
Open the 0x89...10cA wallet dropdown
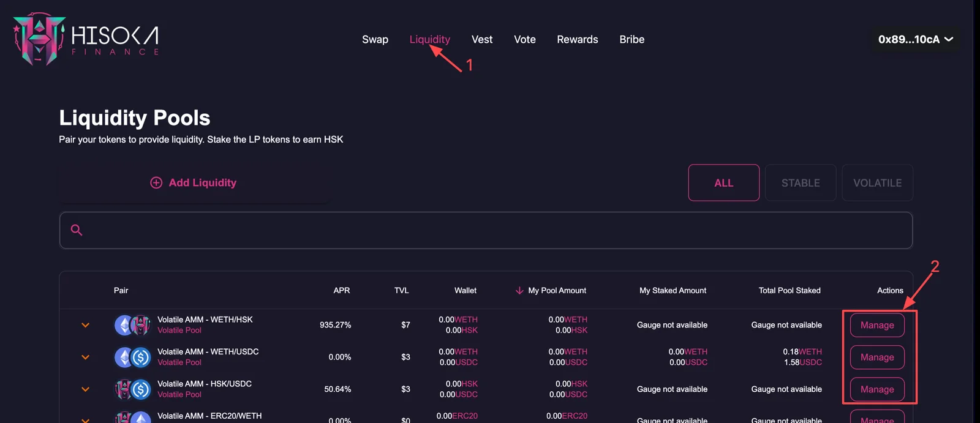tap(916, 39)
